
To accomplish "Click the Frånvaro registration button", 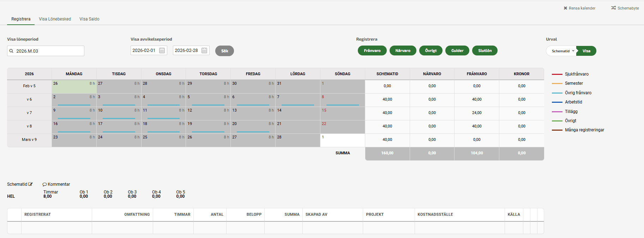I will pyautogui.click(x=372, y=50).
